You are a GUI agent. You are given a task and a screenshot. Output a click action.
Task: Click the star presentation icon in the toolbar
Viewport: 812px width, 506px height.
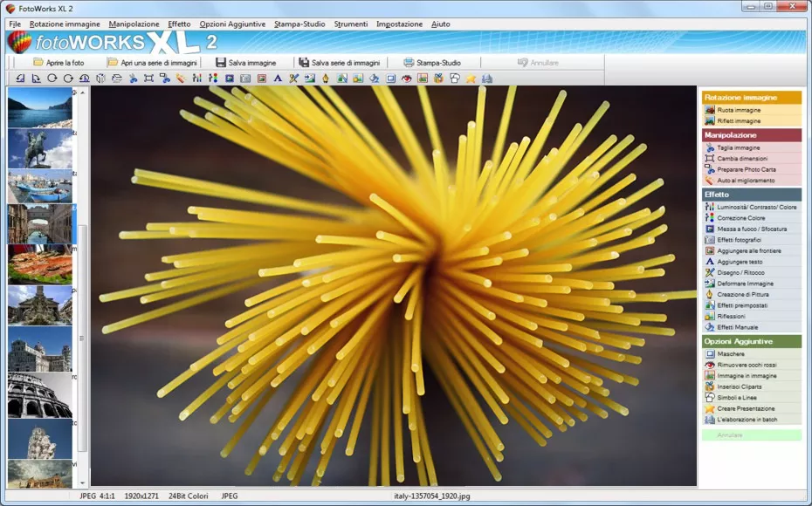[x=471, y=79]
